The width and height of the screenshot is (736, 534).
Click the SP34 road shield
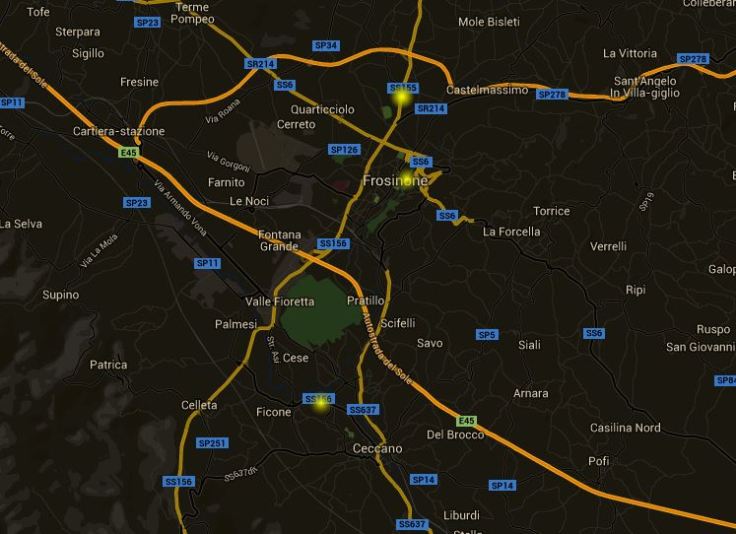pyautogui.click(x=326, y=46)
